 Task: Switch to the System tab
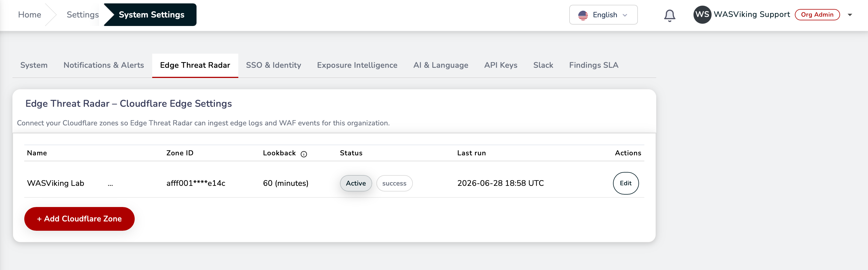pyautogui.click(x=34, y=65)
